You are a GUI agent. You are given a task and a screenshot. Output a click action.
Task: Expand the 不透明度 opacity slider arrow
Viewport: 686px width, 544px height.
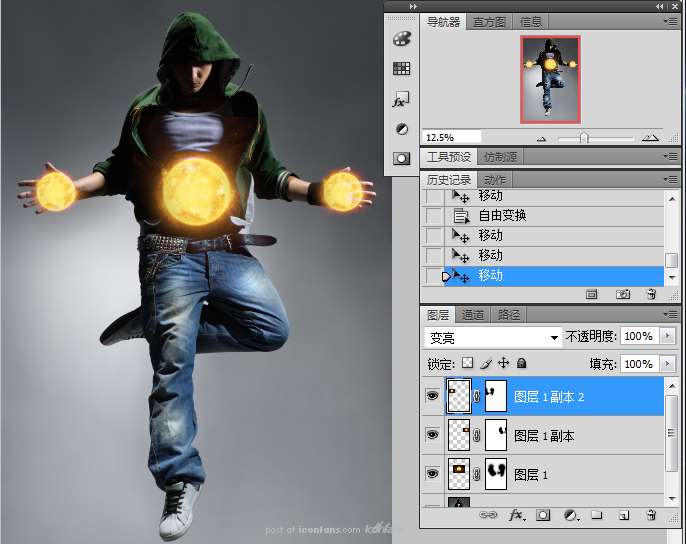click(x=668, y=336)
